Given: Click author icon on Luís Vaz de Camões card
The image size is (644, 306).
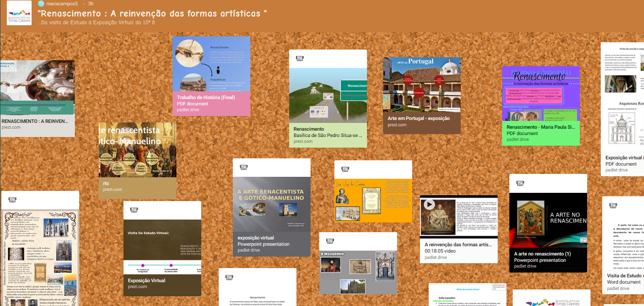Looking at the screenshot, I should click(x=345, y=169).
